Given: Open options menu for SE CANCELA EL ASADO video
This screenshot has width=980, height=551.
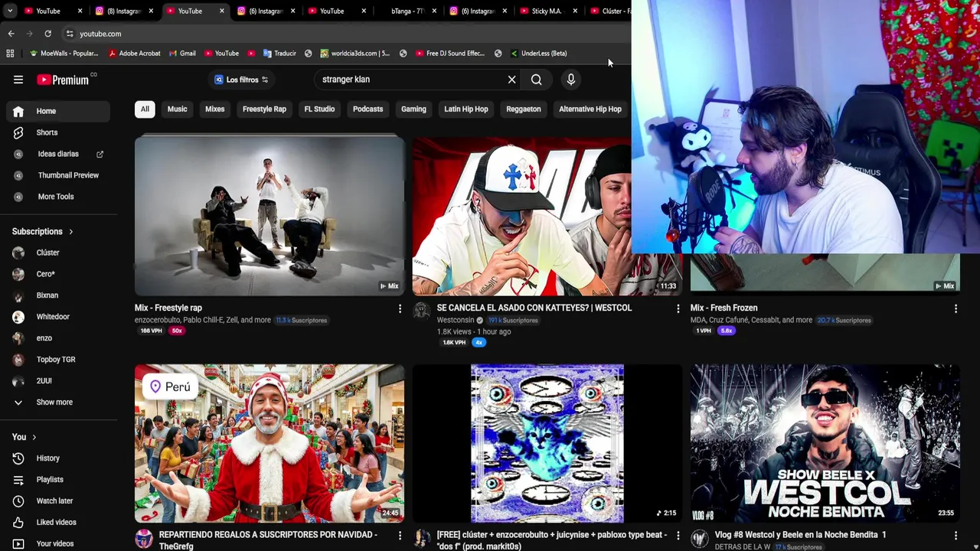Looking at the screenshot, I should [678, 308].
